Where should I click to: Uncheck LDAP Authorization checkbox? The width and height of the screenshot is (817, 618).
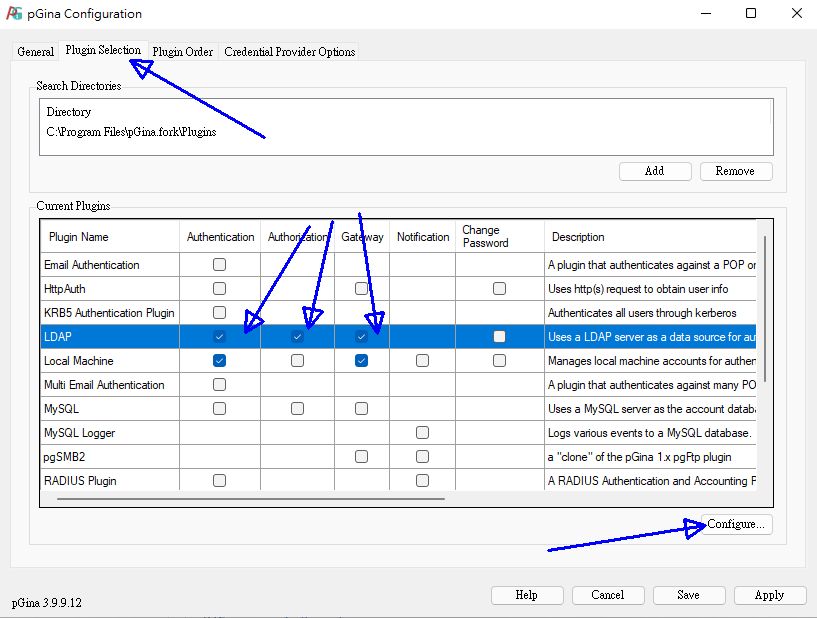[x=297, y=337]
